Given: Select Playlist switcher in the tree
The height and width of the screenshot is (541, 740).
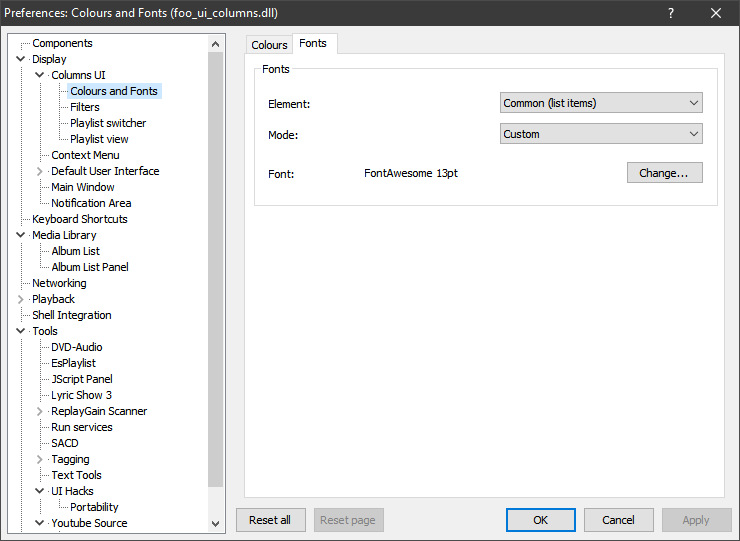Looking at the screenshot, I should [x=108, y=123].
